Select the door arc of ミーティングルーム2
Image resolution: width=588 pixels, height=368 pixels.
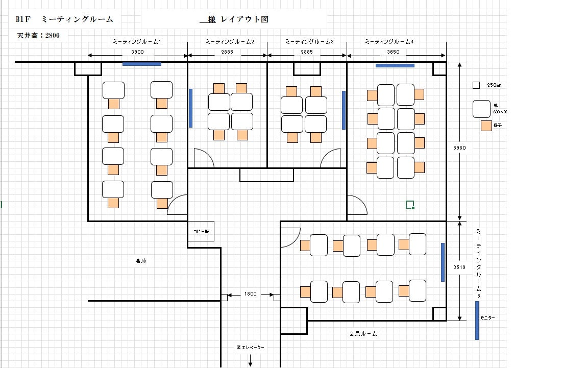pyautogui.click(x=204, y=158)
